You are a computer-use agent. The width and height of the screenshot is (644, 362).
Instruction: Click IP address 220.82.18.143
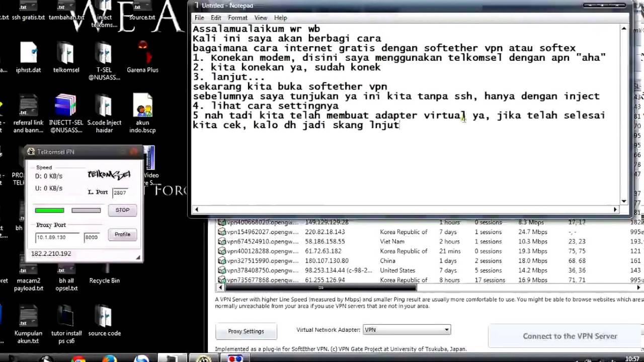[x=325, y=232]
